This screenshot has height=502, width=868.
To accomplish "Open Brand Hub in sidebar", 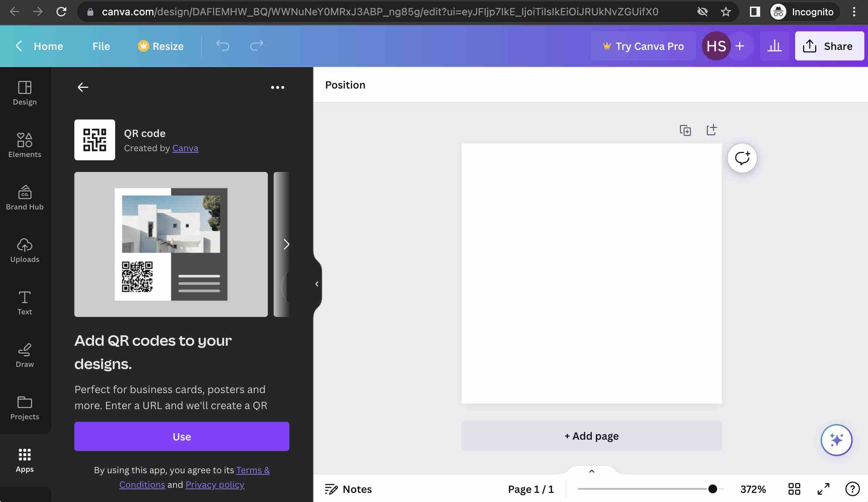I will tap(25, 198).
